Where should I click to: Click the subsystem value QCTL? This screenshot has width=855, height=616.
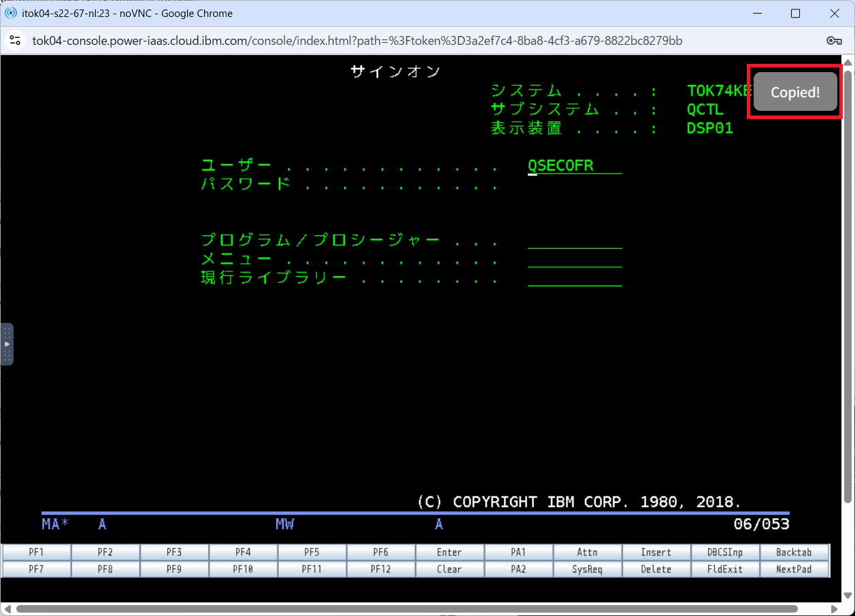coord(705,109)
